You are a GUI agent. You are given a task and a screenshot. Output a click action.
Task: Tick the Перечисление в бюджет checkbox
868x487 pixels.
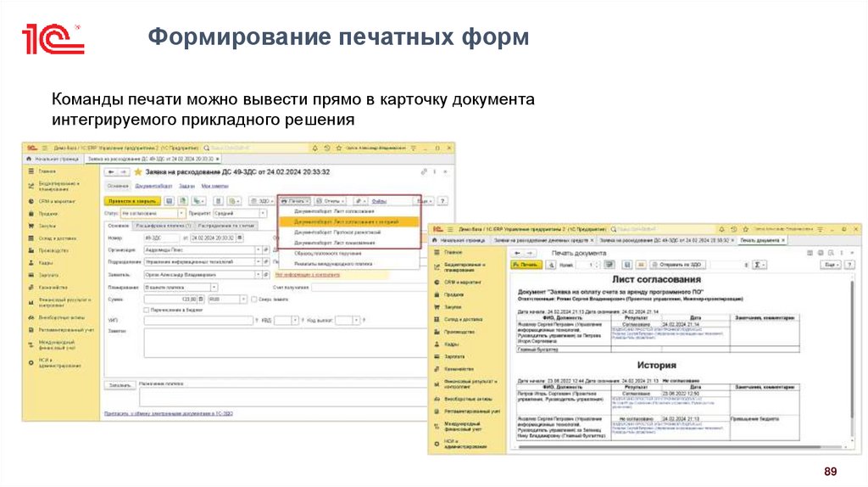(x=147, y=311)
